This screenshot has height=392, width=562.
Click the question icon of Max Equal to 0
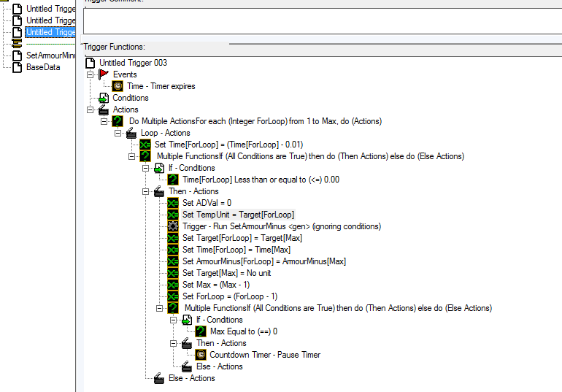coord(201,332)
